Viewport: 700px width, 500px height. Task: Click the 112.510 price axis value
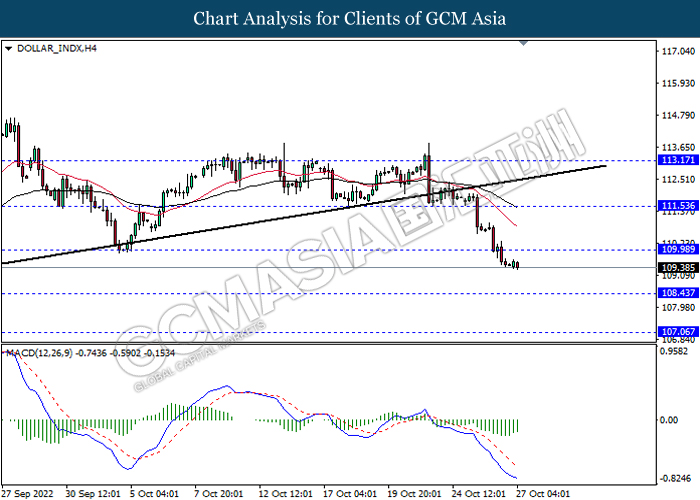point(678,179)
